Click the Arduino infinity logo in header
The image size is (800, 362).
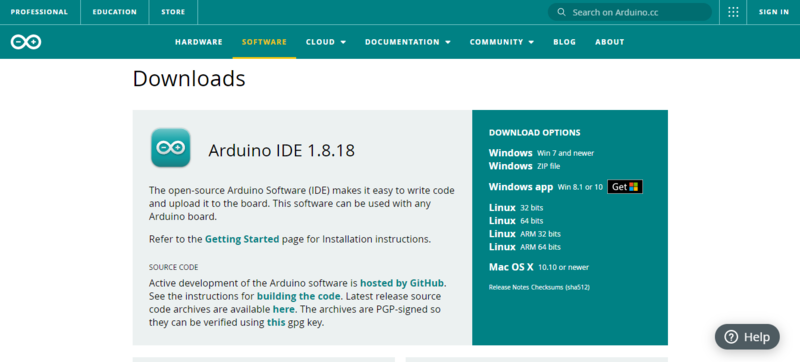[26, 42]
